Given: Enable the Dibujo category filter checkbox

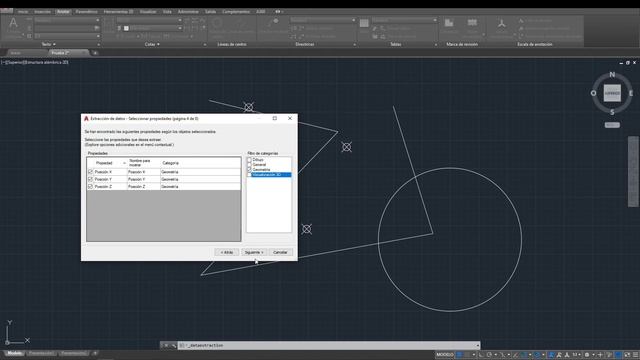Looking at the screenshot, I should tap(249, 160).
